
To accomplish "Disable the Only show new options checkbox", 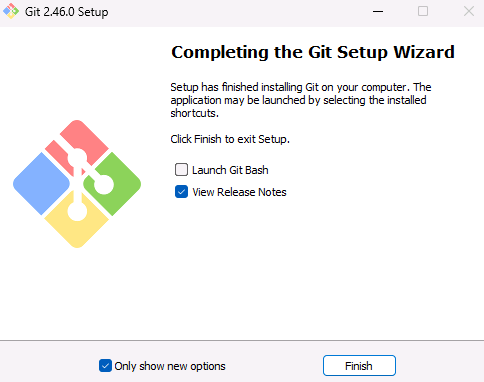I will tap(105, 366).
